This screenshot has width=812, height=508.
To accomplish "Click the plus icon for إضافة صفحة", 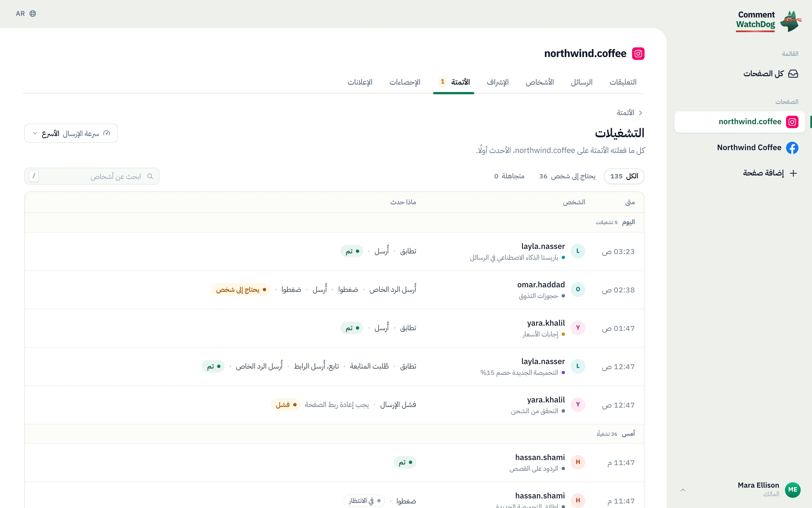I will tap(793, 173).
